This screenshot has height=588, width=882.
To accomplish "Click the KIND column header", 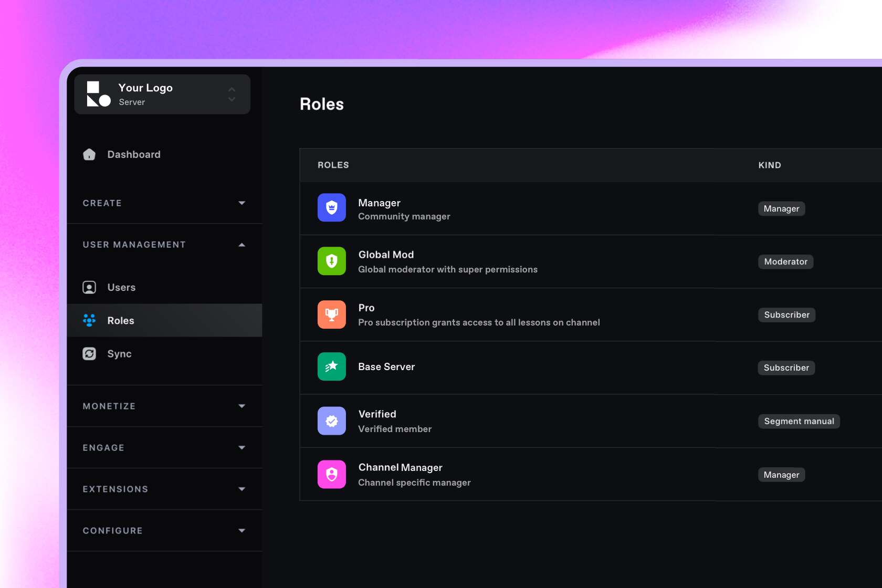I will point(770,165).
